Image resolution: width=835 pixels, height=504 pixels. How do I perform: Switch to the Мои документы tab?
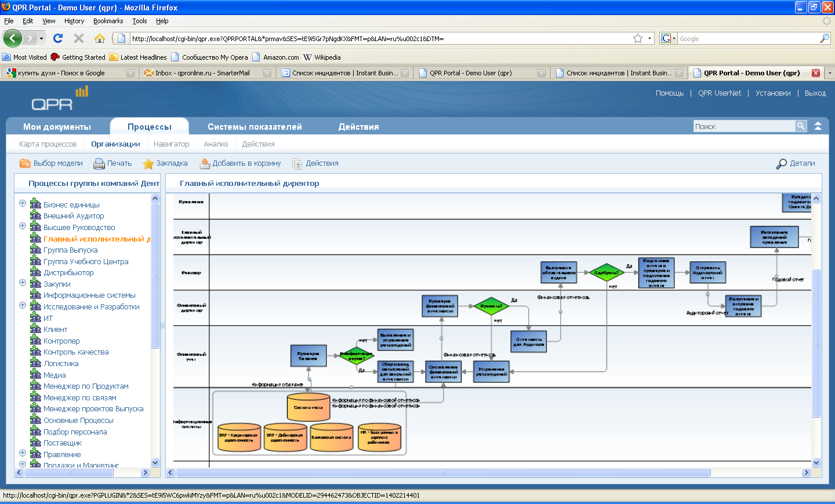(57, 127)
